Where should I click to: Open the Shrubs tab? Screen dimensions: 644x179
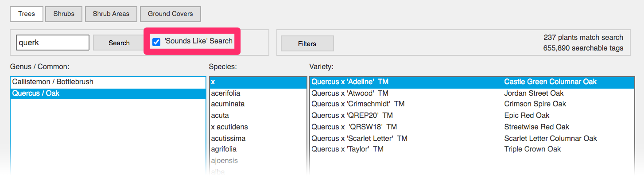(64, 14)
